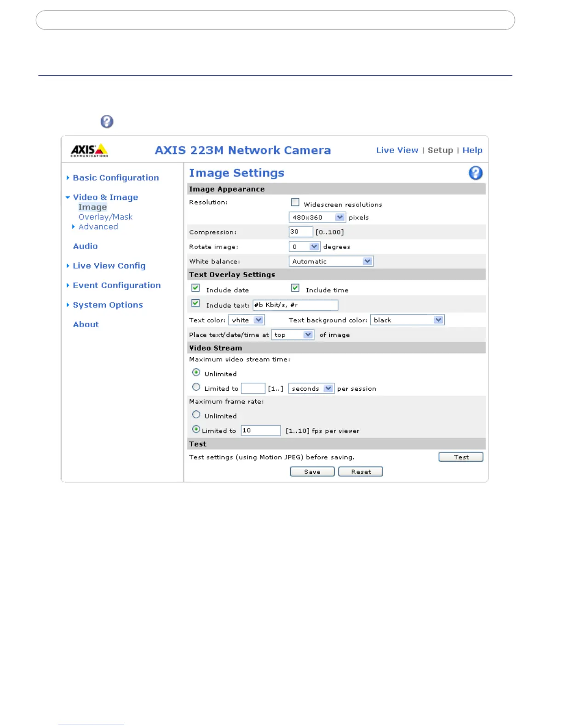Open the Rotate image degrees dropdown

pyautogui.click(x=304, y=247)
